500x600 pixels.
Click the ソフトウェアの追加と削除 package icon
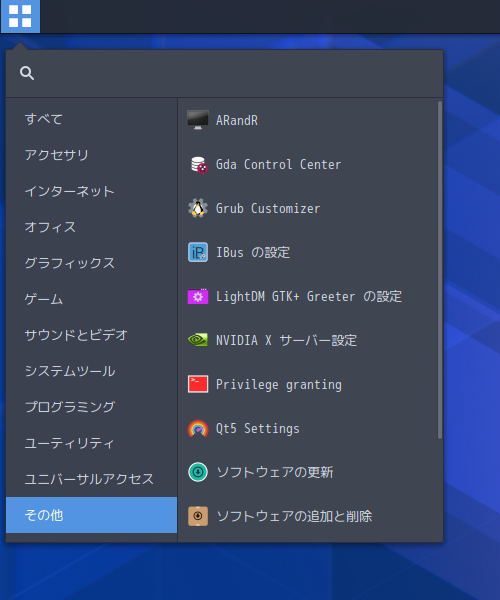[198, 516]
